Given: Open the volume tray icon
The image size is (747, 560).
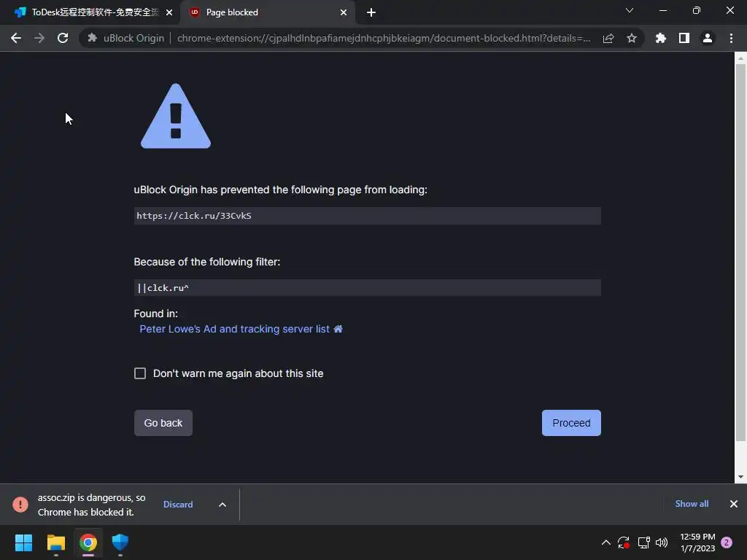Looking at the screenshot, I should click(662, 542).
